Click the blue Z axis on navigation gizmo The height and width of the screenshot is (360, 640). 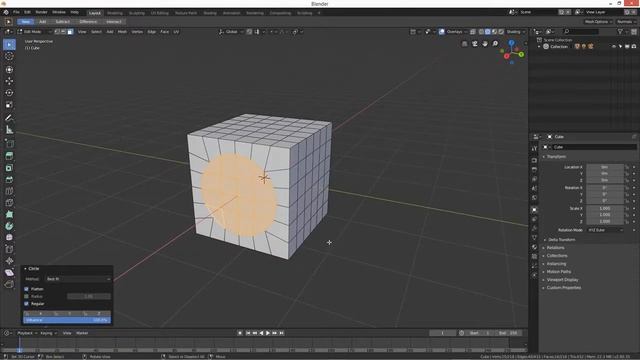pos(511,42)
